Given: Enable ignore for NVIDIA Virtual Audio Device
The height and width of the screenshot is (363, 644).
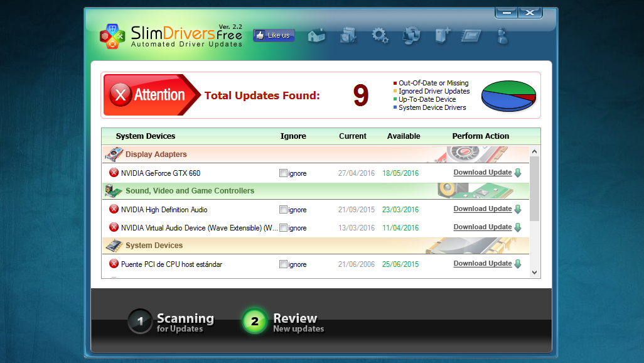Looking at the screenshot, I should click(282, 228).
